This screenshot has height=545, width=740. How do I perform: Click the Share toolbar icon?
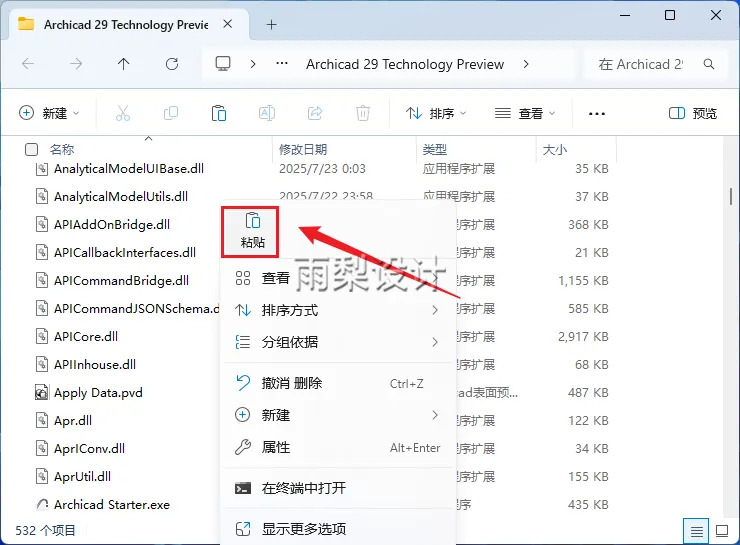tap(315, 113)
